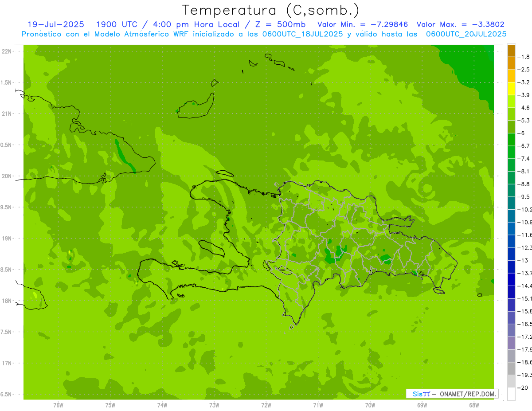
Task: Pick the brown-orange legend swatch above -1.8
Action: (x=511, y=51)
